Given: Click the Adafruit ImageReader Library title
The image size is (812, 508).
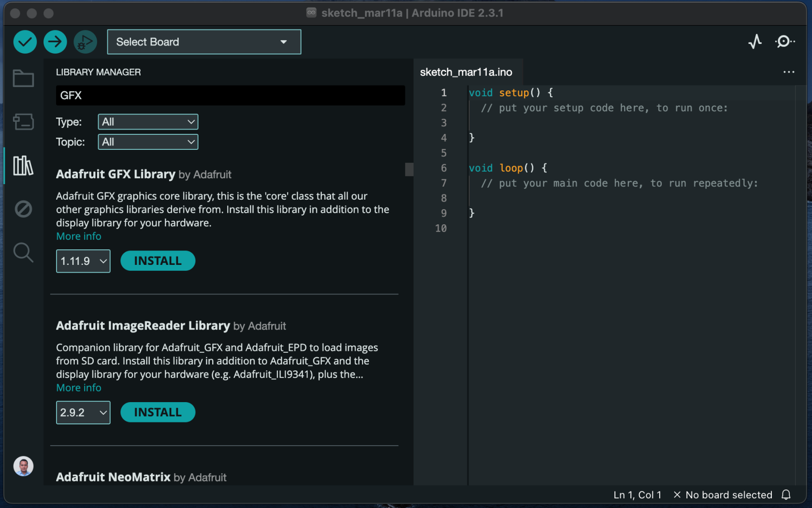Looking at the screenshot, I should (143, 325).
